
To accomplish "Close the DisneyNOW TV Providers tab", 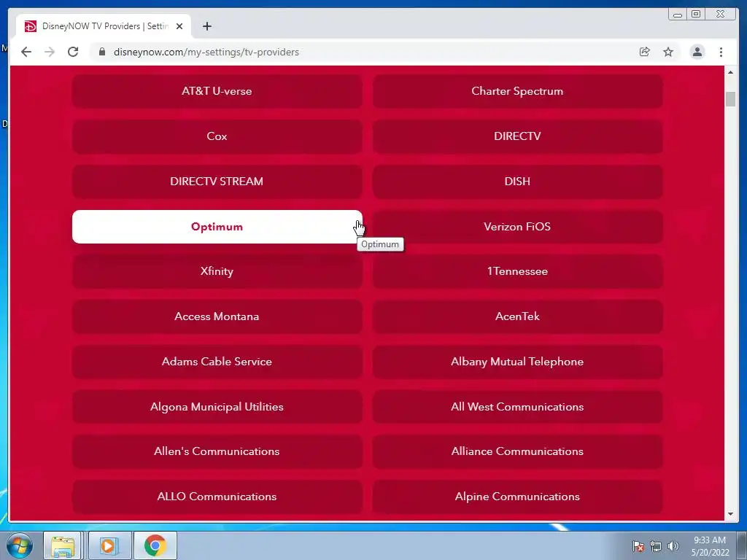I will tap(179, 26).
